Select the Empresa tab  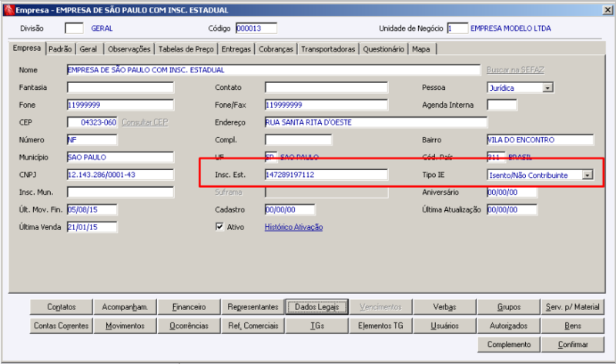click(x=27, y=48)
